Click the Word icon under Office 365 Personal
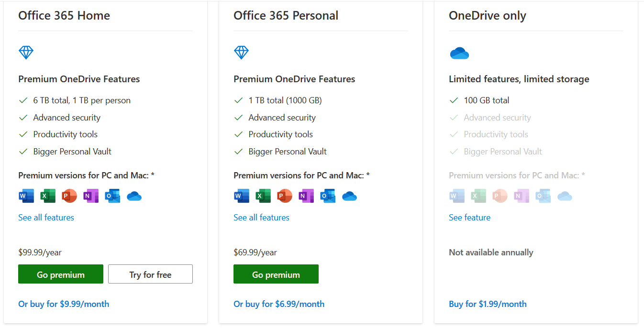 [x=241, y=196]
